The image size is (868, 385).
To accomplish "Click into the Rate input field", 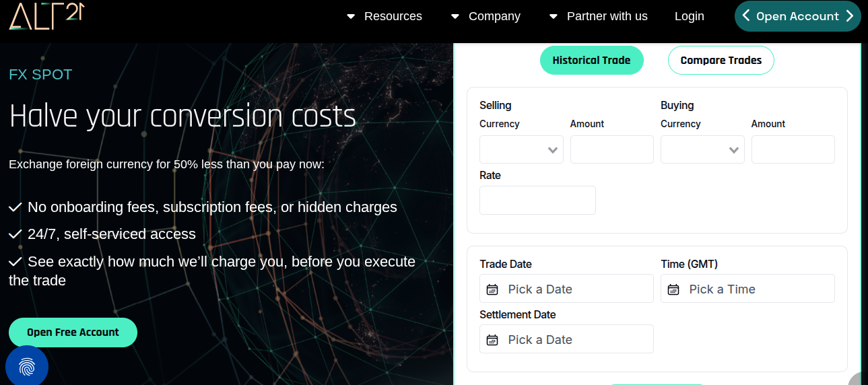I will click(537, 201).
